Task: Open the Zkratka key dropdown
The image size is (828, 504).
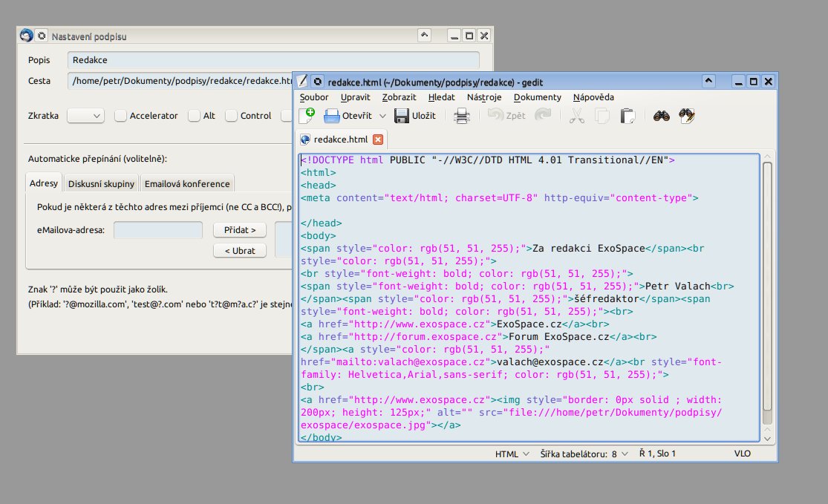Action: 85,116
